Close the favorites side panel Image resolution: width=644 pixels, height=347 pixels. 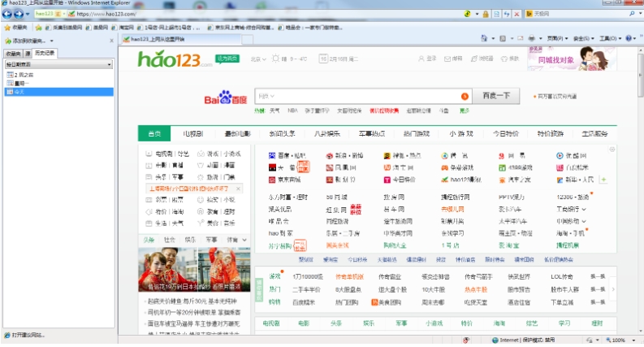(112, 41)
